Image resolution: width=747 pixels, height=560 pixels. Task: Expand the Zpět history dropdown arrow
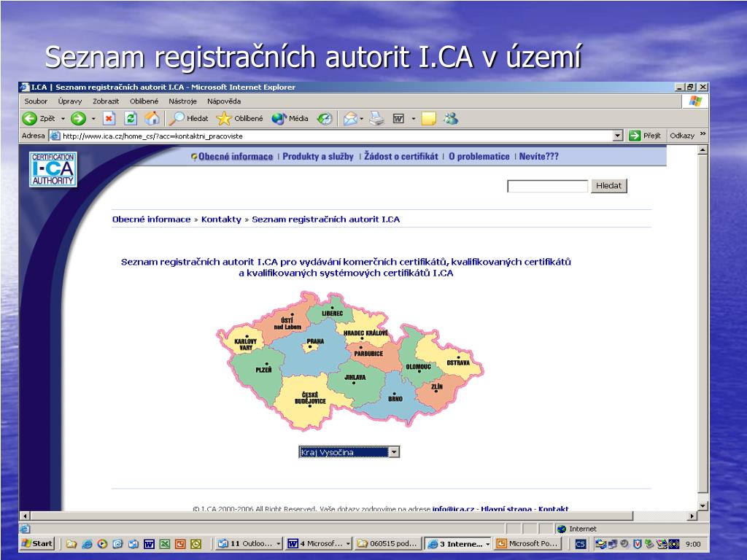(63, 119)
